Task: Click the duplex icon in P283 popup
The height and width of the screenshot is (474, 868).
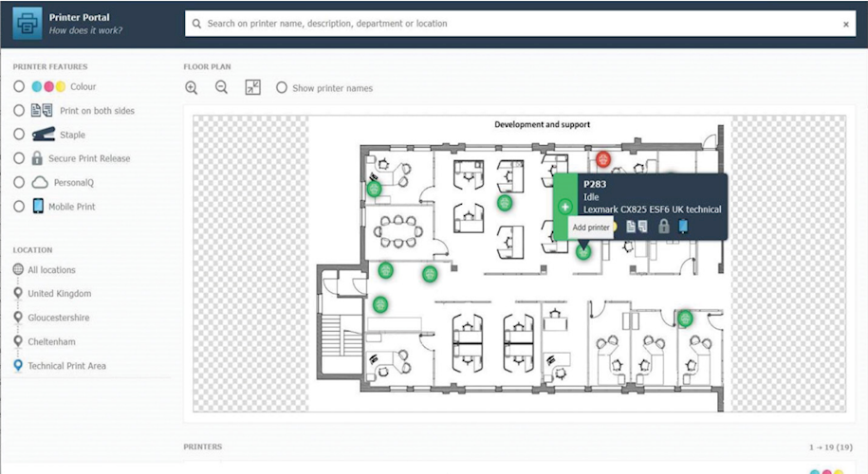Action: click(x=637, y=227)
